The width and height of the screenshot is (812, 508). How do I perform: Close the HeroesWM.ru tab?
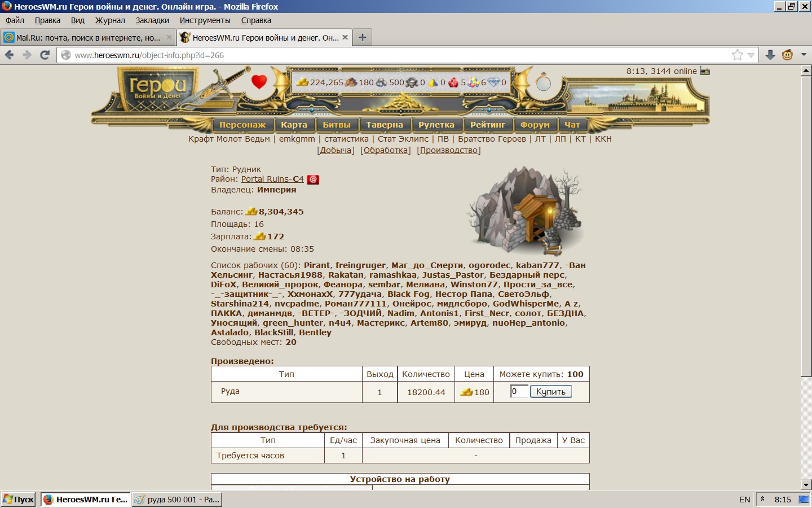pyautogui.click(x=345, y=37)
